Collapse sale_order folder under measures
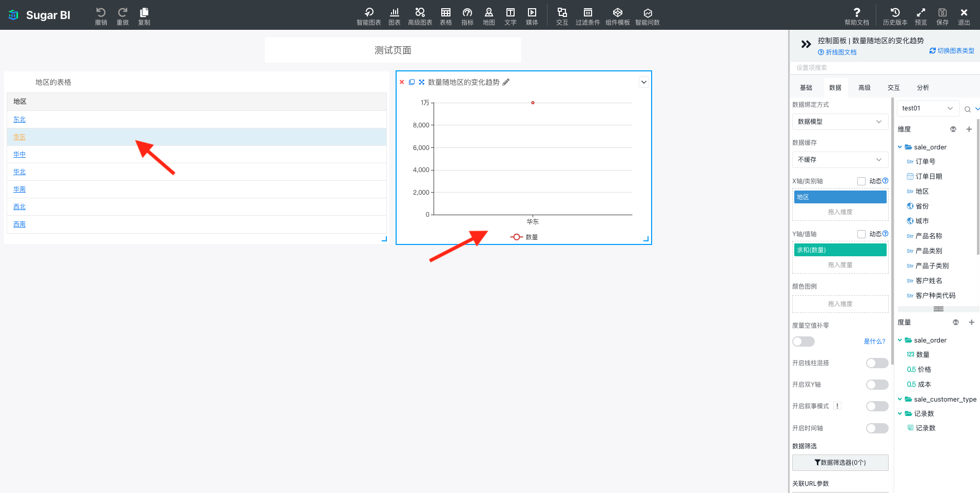The height and width of the screenshot is (493, 980). pos(899,340)
